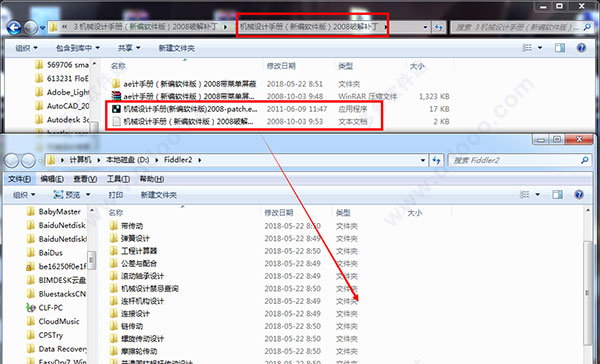Screen dimensions: 600x364
Task: Expand the 共享 dropdown menu
Action: pos(129,48)
